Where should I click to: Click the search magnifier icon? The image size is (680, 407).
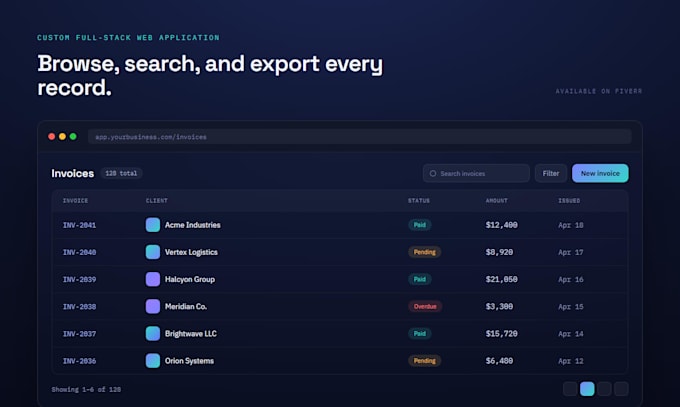coord(432,173)
